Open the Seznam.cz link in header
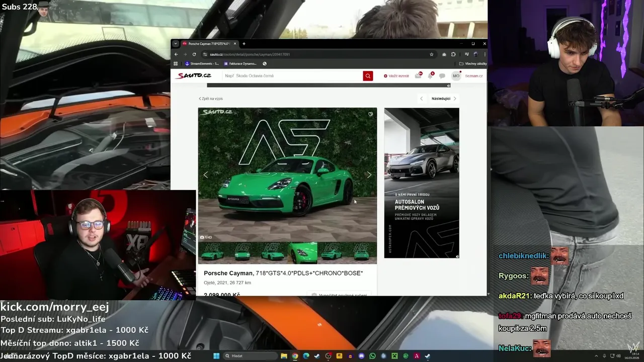The width and height of the screenshot is (644, 362). point(474,76)
